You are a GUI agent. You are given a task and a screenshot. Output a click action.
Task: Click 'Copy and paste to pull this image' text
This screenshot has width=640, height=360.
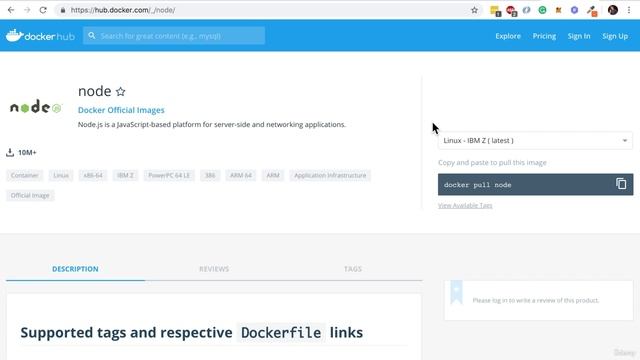point(492,162)
